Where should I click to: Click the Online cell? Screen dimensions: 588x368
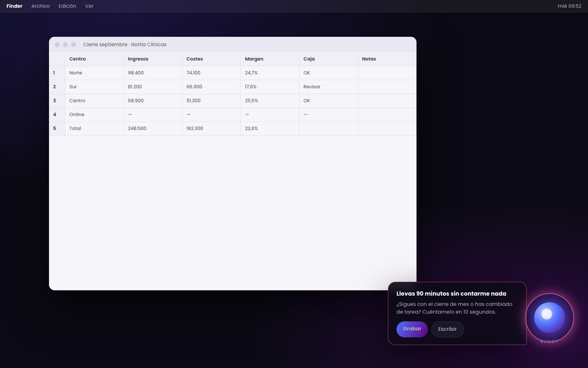[94, 114]
